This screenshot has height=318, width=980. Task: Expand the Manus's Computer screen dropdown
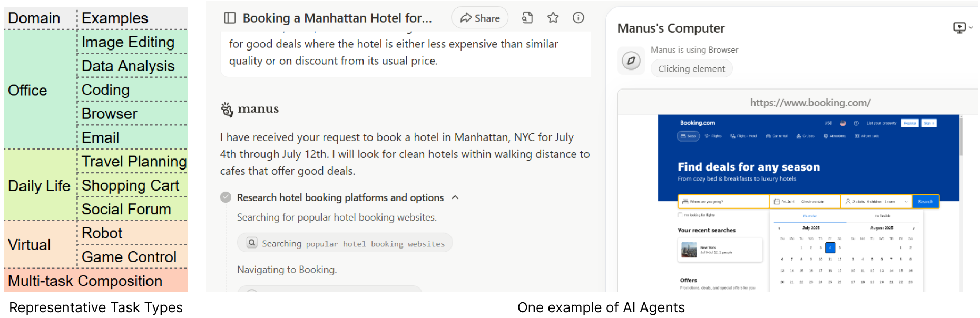[963, 28]
